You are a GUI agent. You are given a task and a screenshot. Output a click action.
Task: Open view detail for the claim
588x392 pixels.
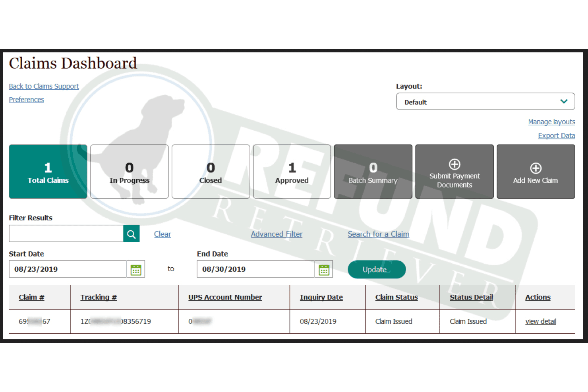pos(540,322)
